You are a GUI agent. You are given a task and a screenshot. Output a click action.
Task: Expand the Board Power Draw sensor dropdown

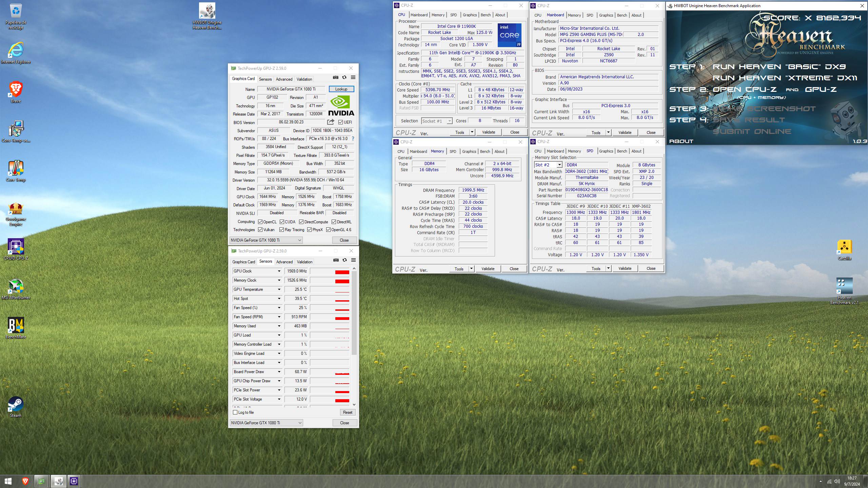pos(279,372)
